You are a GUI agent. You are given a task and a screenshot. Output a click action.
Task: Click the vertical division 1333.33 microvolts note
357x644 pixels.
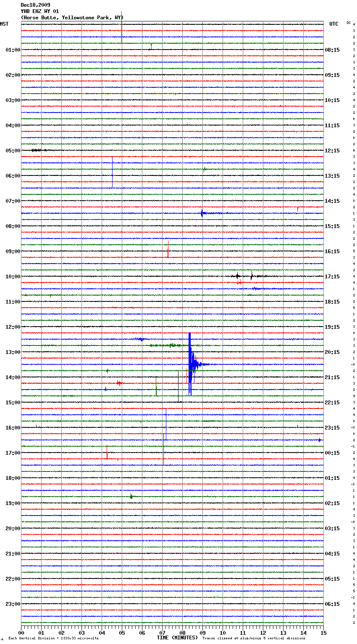pos(53,638)
